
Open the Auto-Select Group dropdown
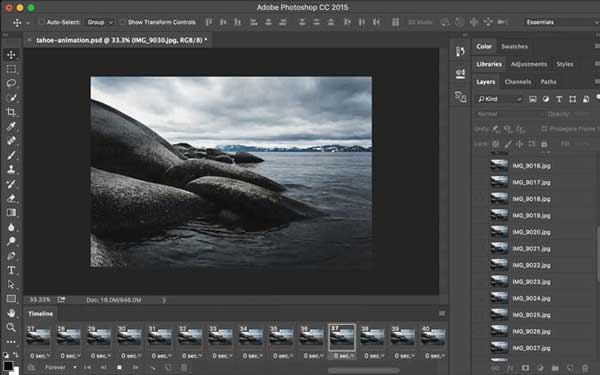[99, 22]
